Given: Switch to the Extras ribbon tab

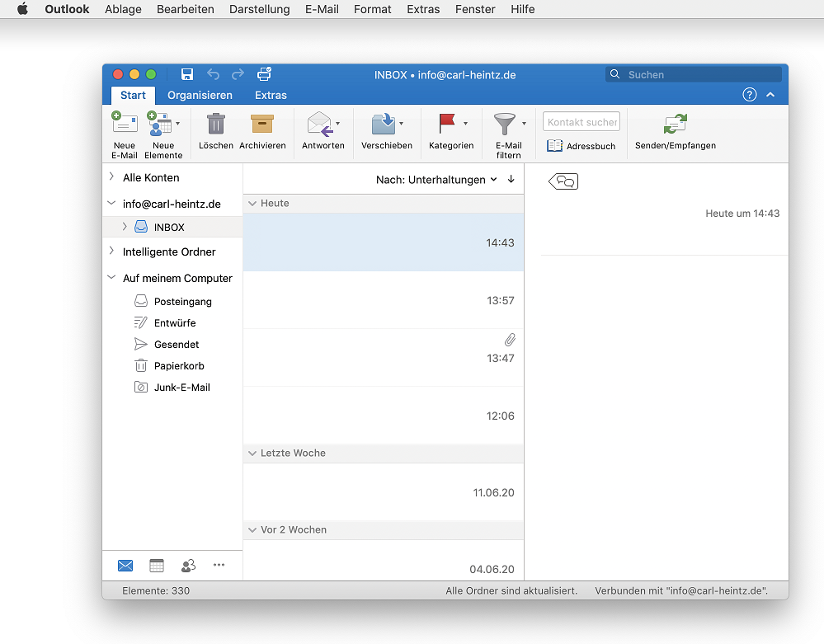Looking at the screenshot, I should point(271,95).
